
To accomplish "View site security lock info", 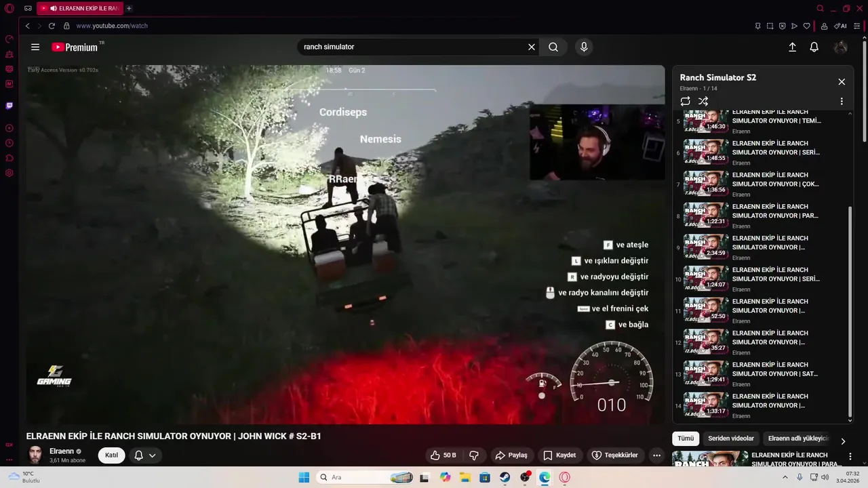I will click(66, 26).
